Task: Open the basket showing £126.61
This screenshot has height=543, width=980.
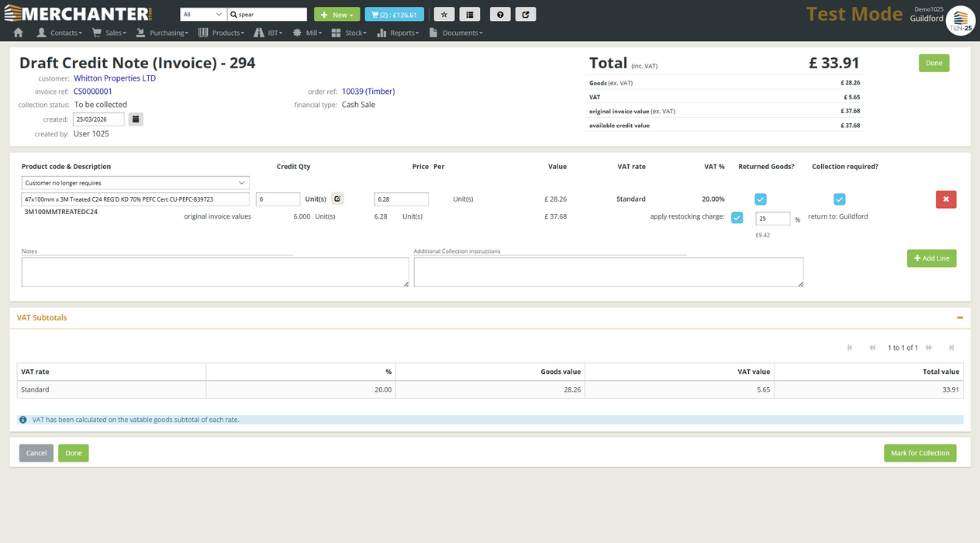Action: click(x=395, y=15)
